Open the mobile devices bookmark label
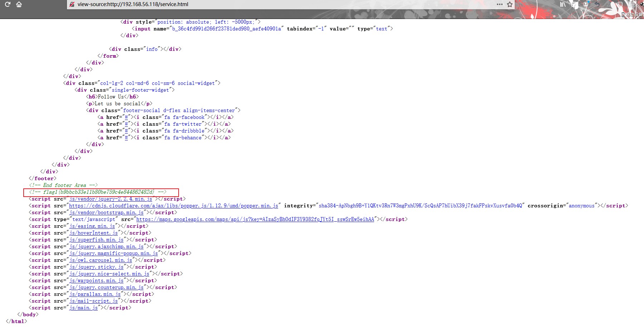Screen dimensions: 644x327 633,15
